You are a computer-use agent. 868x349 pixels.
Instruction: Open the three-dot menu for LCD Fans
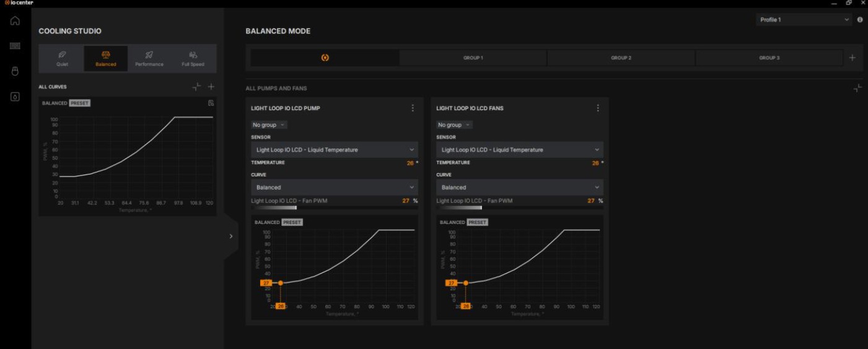pyautogui.click(x=598, y=108)
